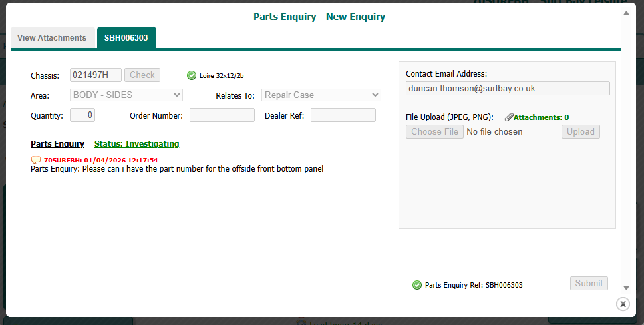Select the SBH006303 tab
The image size is (644, 325).
tap(126, 38)
